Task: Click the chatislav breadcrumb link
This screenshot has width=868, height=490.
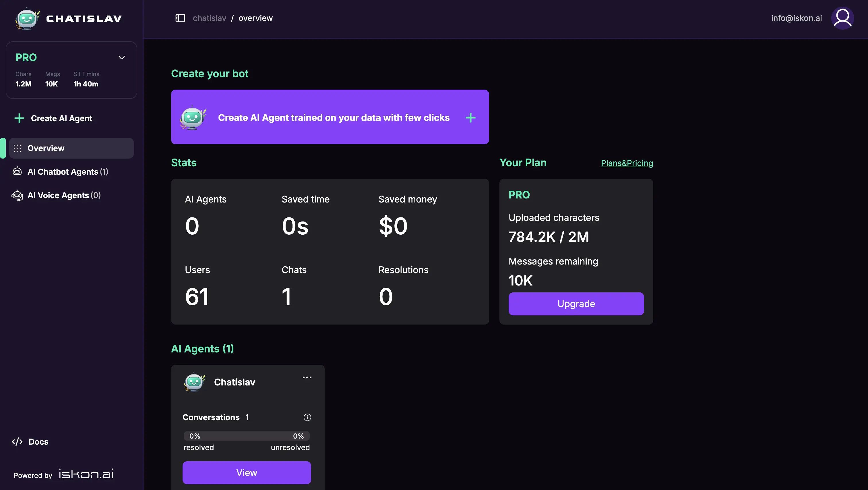Action: (209, 18)
